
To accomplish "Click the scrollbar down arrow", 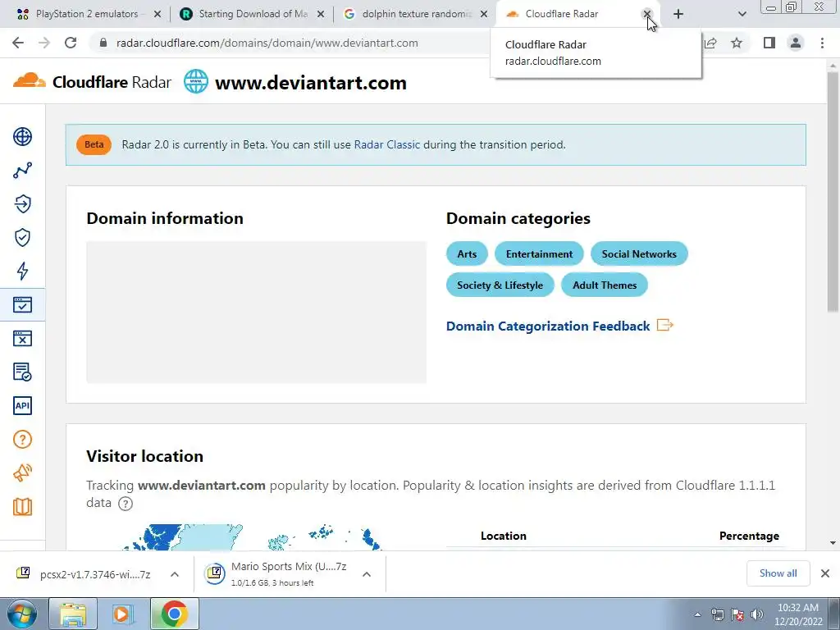I will click(833, 543).
